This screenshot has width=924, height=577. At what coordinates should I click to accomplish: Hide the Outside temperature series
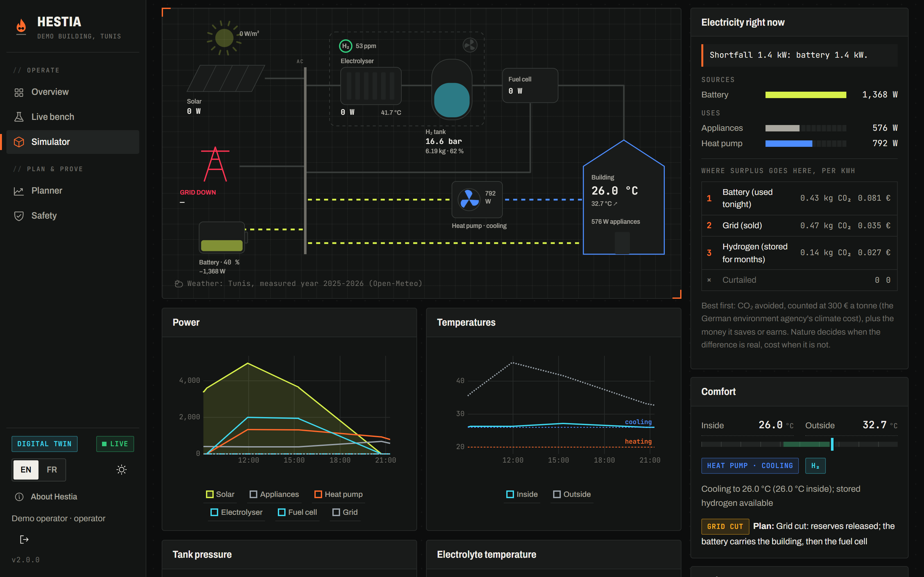pos(572,494)
